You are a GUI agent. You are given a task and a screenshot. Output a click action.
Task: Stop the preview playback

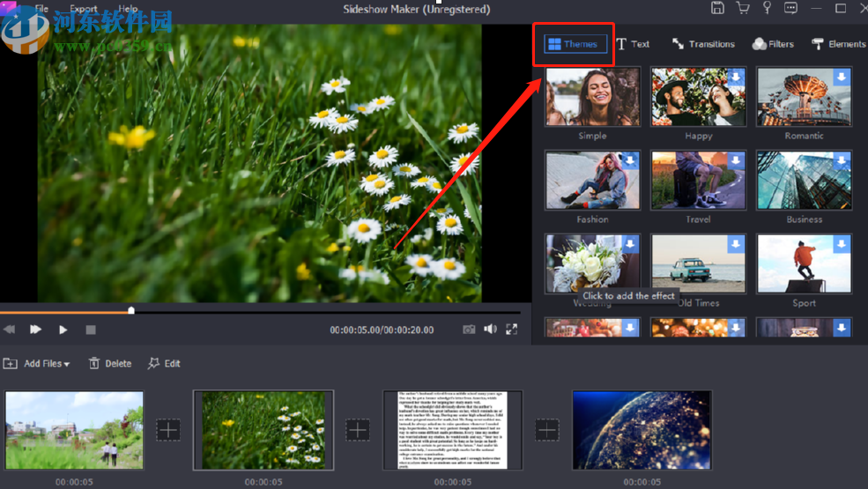tap(91, 330)
